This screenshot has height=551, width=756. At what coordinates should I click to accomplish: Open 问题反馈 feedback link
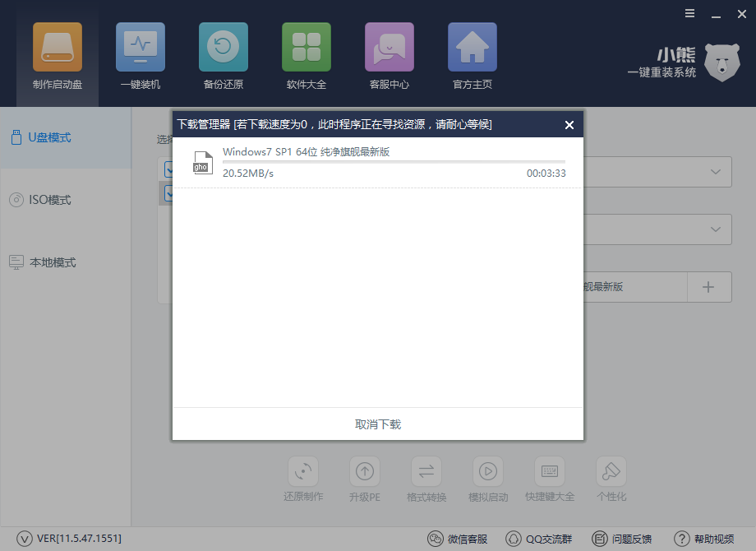point(621,539)
